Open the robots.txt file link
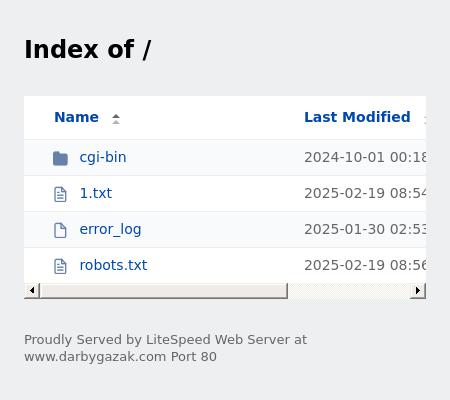The image size is (450, 400). coord(113,265)
